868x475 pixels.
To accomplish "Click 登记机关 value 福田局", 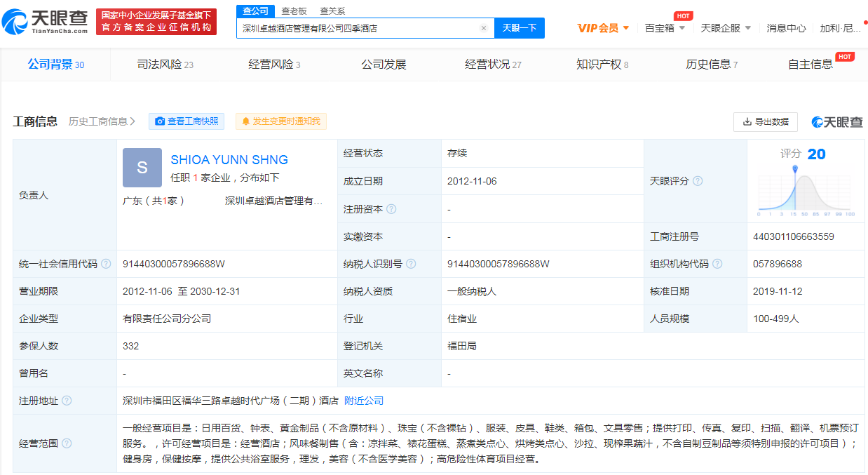I will click(462, 346).
